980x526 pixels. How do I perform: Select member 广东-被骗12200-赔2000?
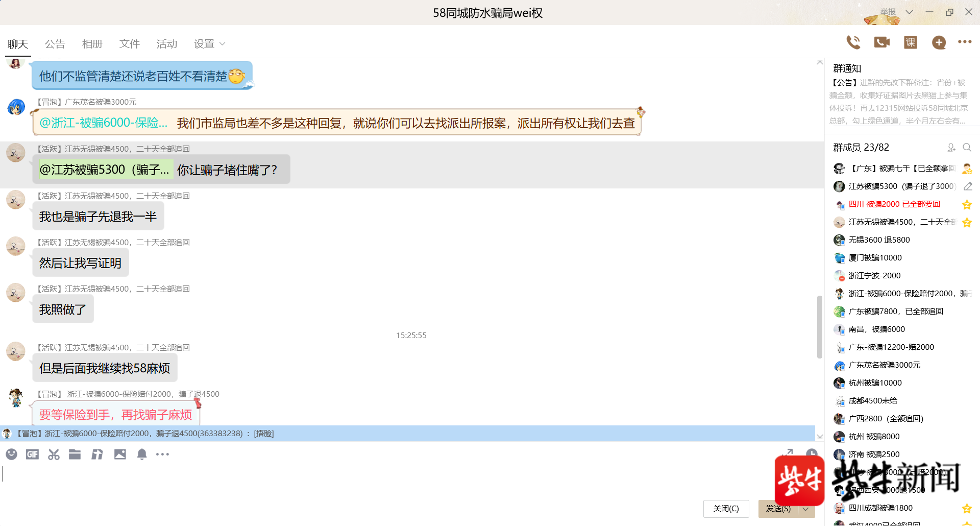(902, 347)
